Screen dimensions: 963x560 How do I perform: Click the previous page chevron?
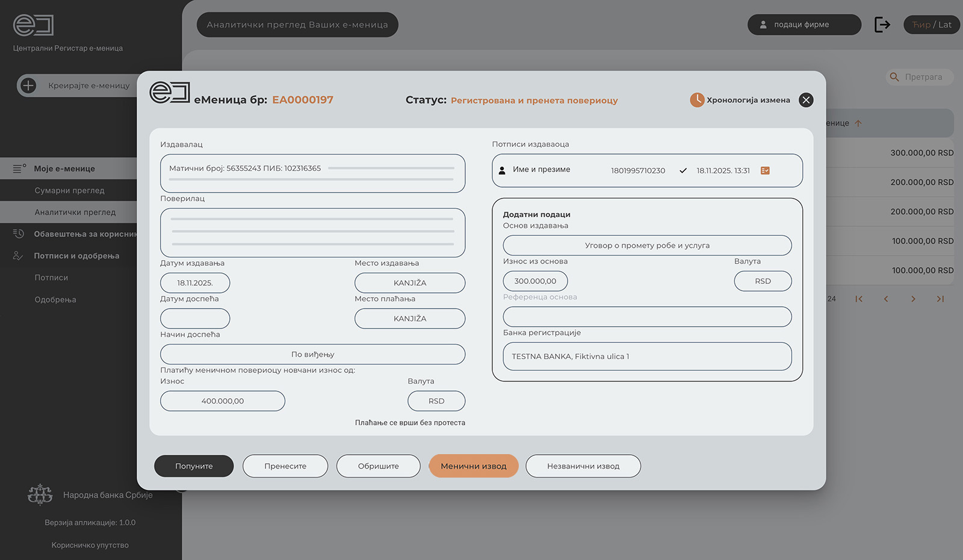point(886,299)
